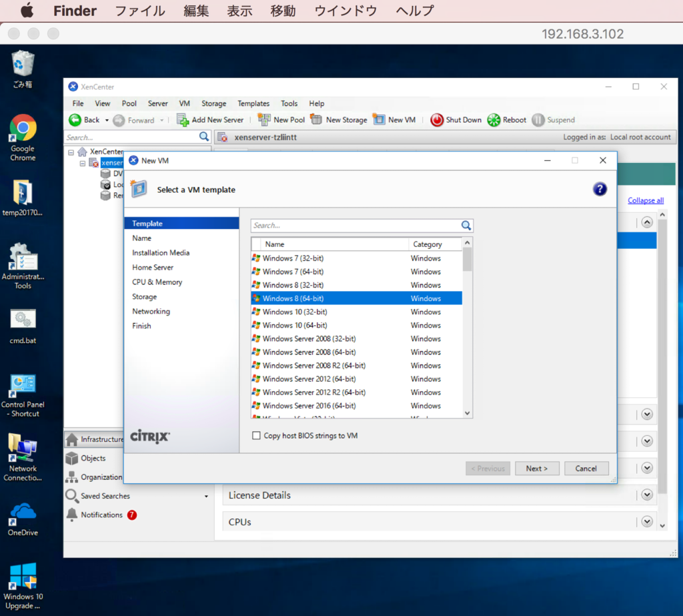
Task: Enable Copy host BIOS strings to VM
Action: pyautogui.click(x=257, y=436)
